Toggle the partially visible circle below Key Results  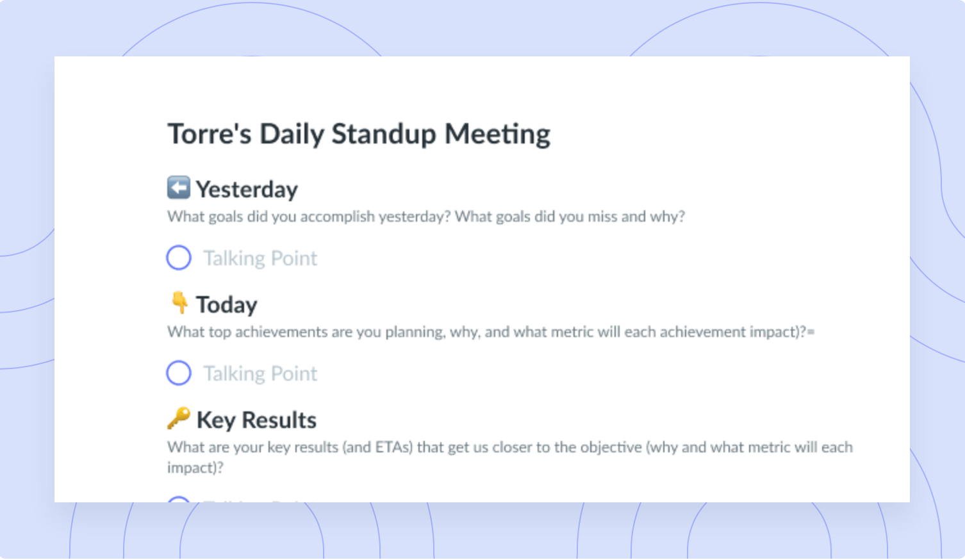[x=179, y=498]
